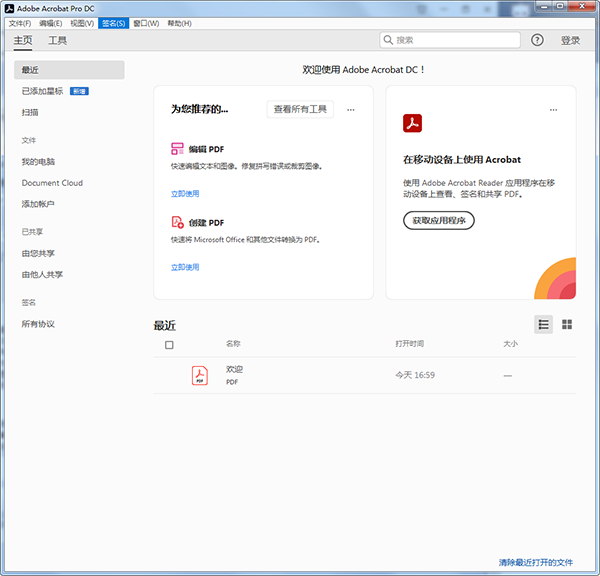Click the 欢迎 PDF file icon
The height and width of the screenshot is (576, 600).
[200, 375]
